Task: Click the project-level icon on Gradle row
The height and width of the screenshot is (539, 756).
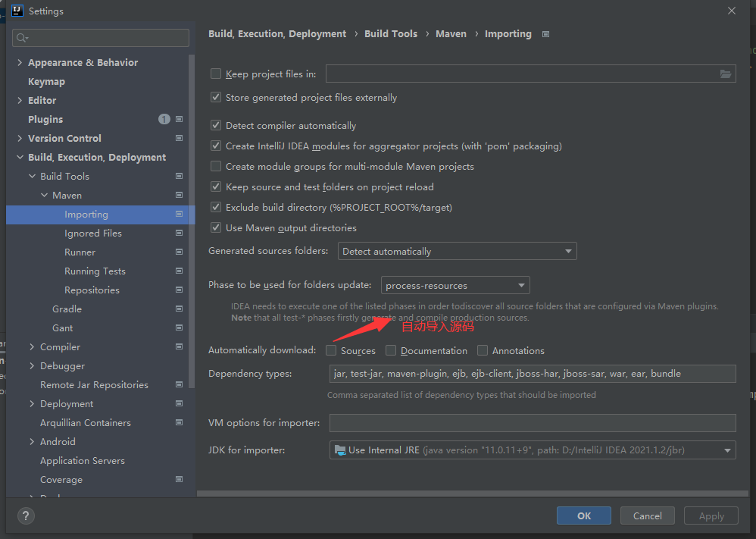Action: tap(179, 309)
